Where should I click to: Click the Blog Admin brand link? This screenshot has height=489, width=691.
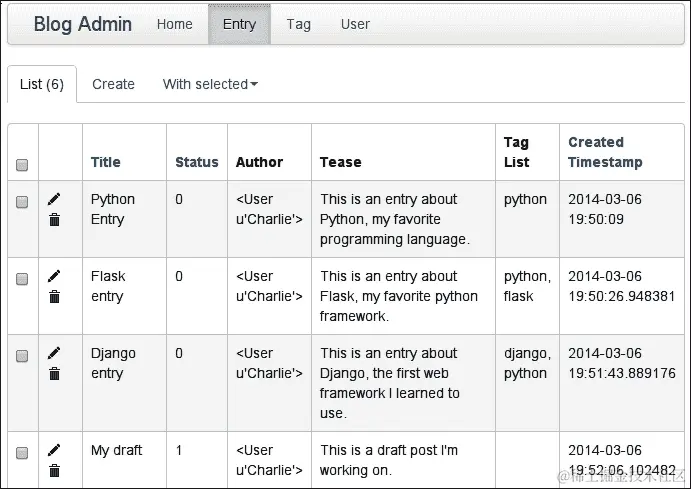click(x=82, y=24)
